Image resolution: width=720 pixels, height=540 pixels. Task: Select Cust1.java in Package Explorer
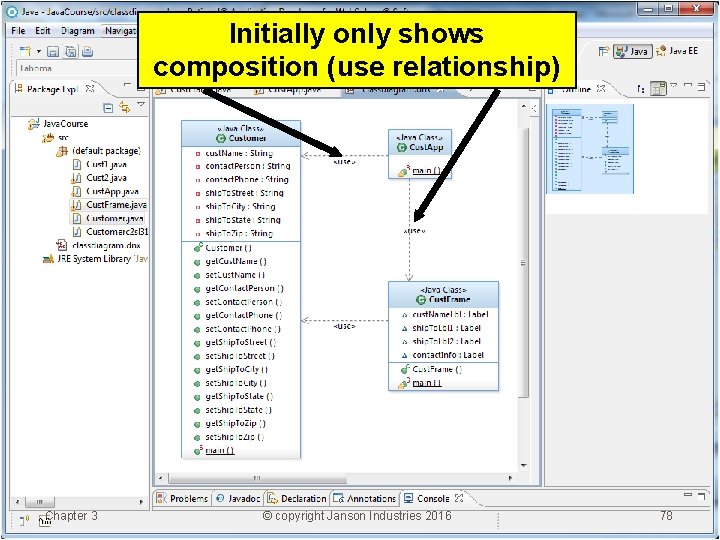(x=100, y=164)
